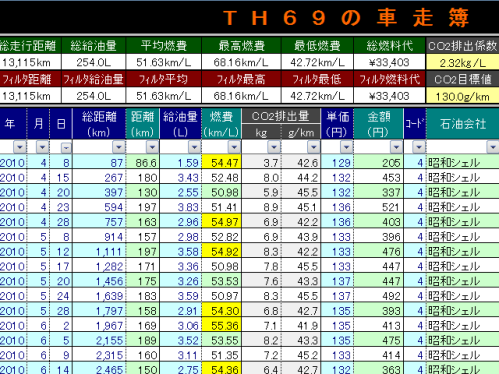This screenshot has width=499, height=374.
Task: Click the フィルタ給油量 value 254.0L
Action: tap(94, 96)
